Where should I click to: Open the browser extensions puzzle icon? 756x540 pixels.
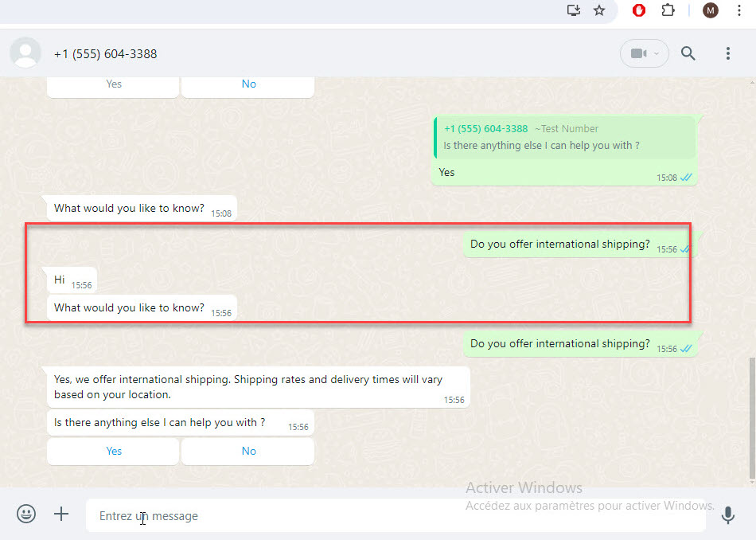(x=668, y=10)
